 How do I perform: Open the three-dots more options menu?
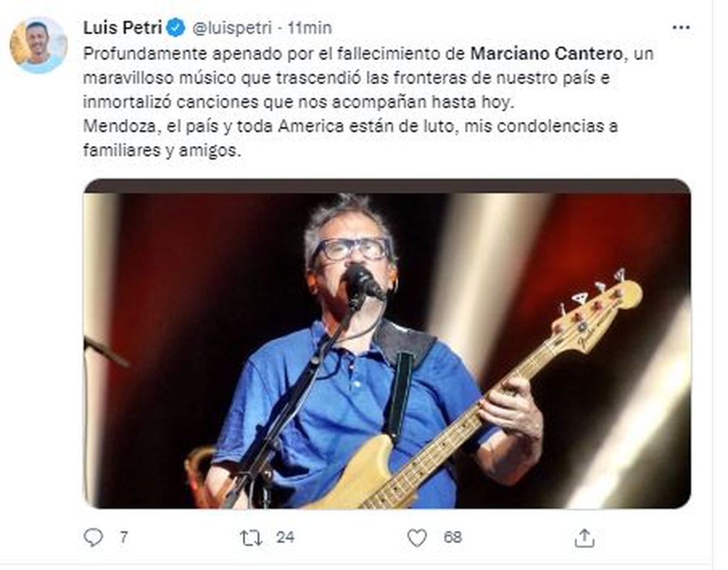point(681,27)
